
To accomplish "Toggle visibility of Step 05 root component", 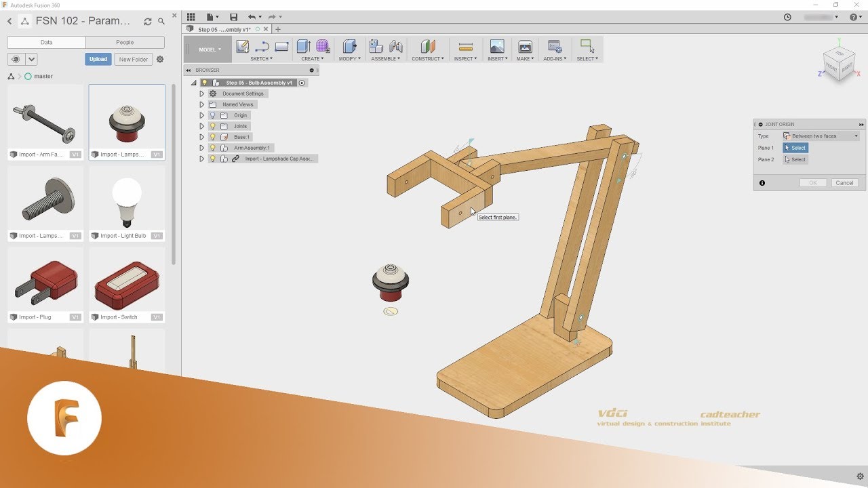I will [x=205, y=83].
